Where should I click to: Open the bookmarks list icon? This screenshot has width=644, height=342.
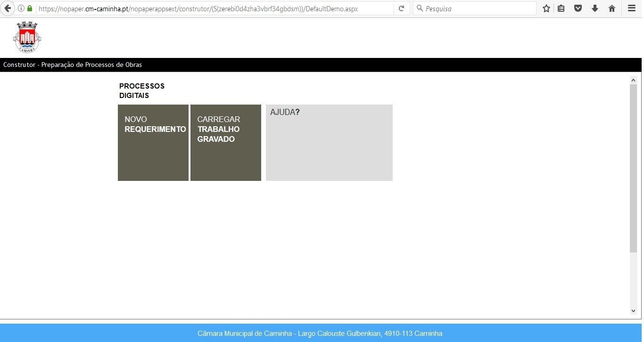click(x=561, y=8)
